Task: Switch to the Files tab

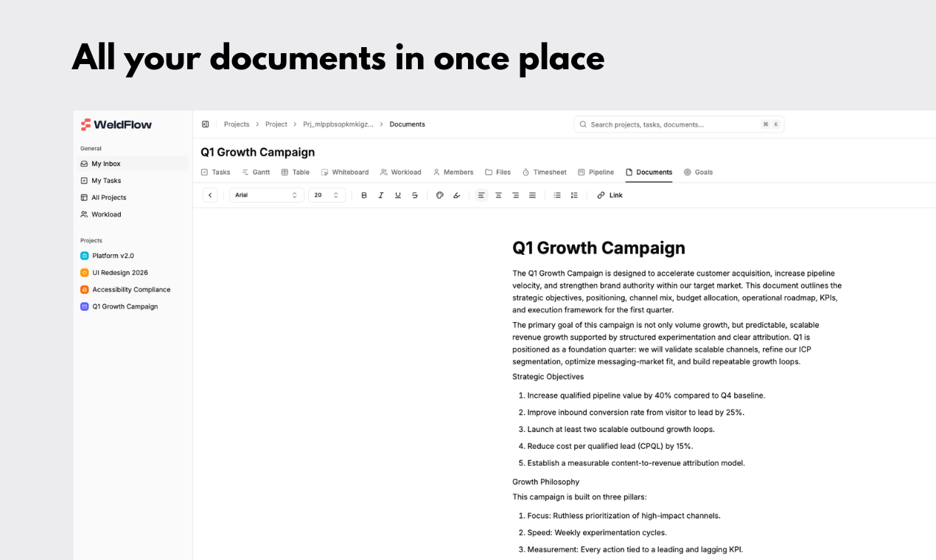Action: [x=498, y=172]
